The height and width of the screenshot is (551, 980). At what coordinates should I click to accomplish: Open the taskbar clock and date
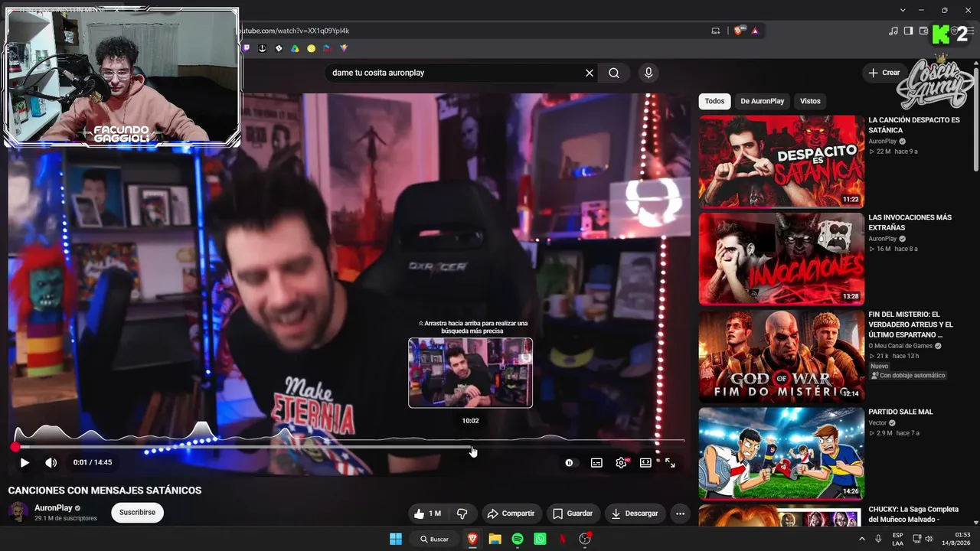tap(955, 539)
